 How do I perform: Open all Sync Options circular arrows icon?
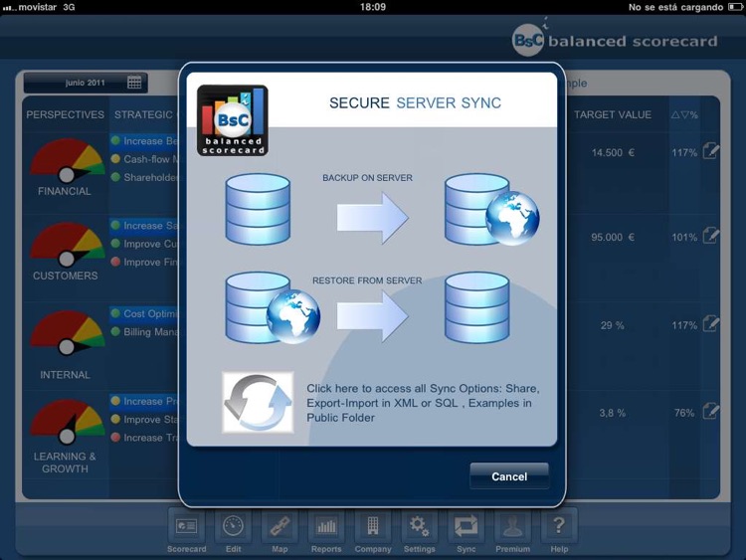258,403
